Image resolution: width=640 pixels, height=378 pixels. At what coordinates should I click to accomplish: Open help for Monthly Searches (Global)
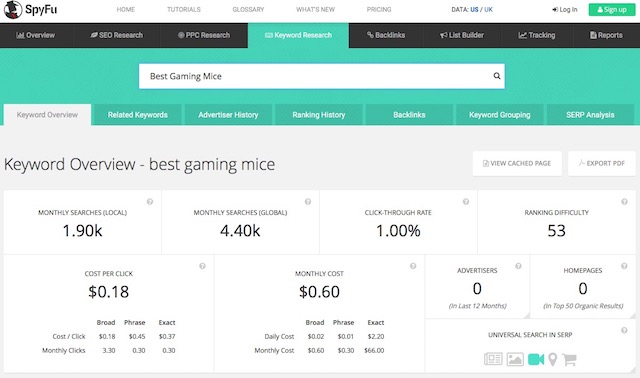point(308,202)
